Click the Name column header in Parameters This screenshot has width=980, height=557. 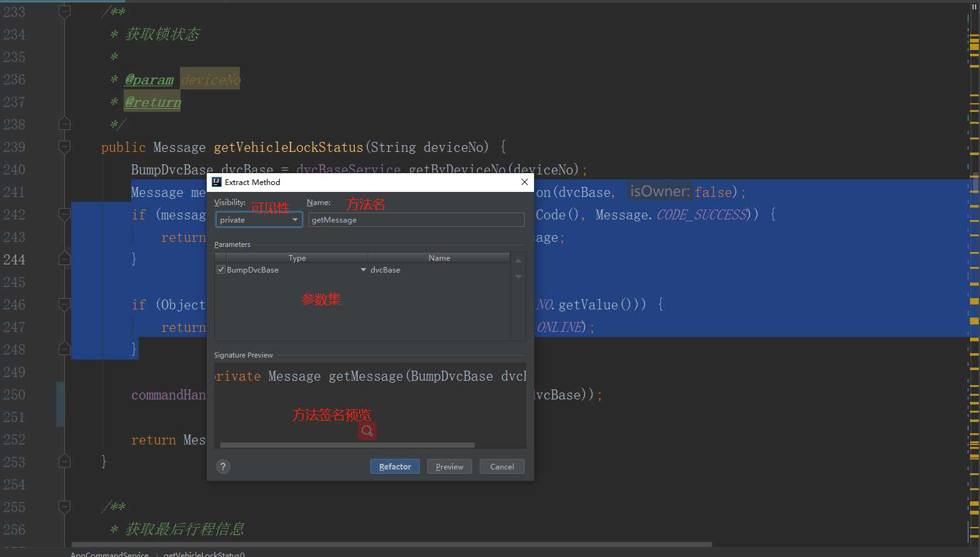pos(439,258)
